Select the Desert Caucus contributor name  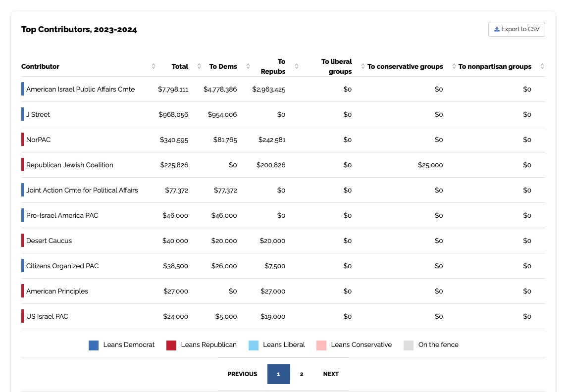tap(49, 241)
